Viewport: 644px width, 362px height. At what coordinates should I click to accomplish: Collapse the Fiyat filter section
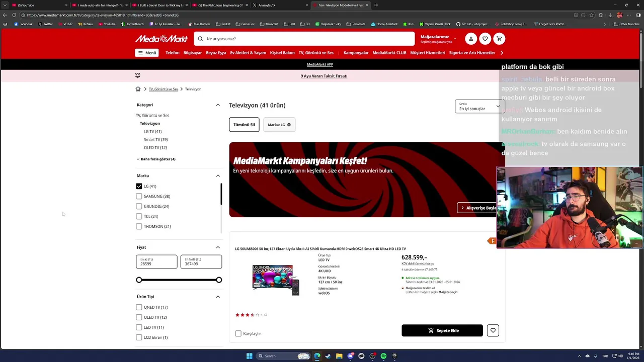pos(218,247)
